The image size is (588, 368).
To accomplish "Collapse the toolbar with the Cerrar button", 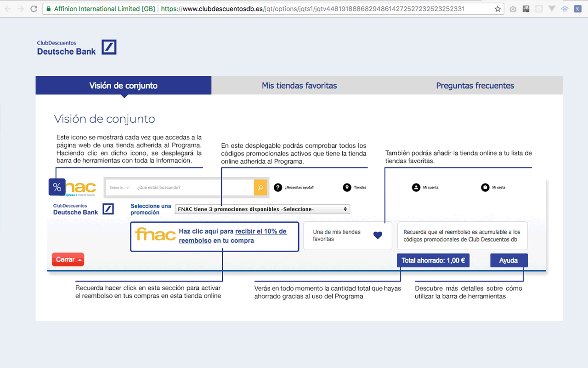I will point(68,260).
